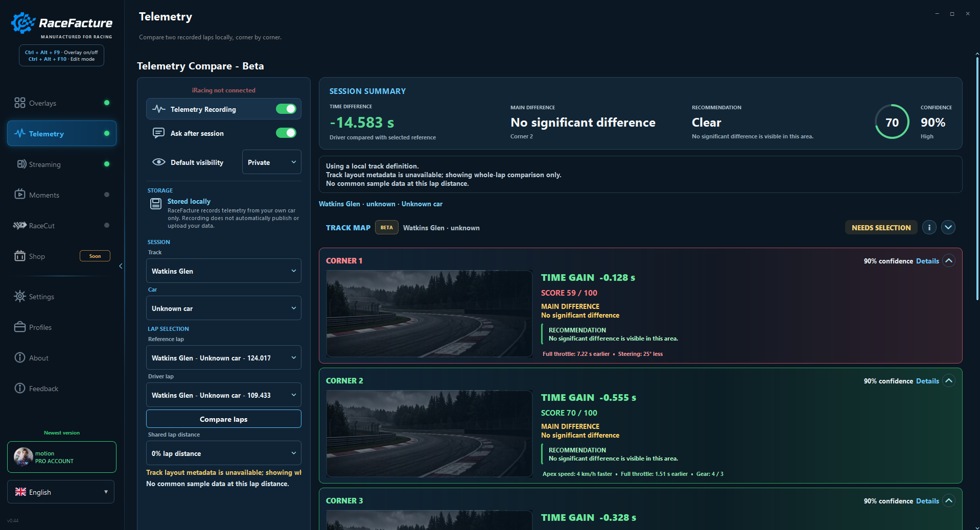Go to the Telemetry sidebar tab
Image resolution: width=980 pixels, height=530 pixels.
62,133
